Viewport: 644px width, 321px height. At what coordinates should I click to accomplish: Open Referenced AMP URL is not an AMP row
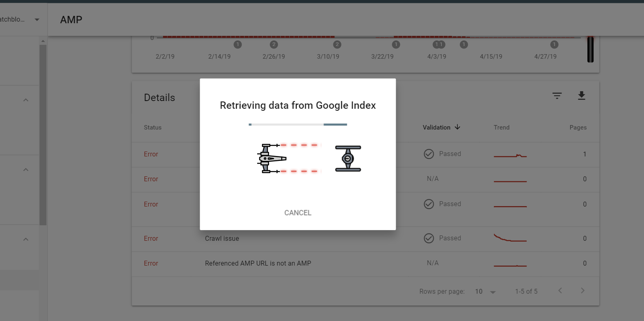pos(258,264)
